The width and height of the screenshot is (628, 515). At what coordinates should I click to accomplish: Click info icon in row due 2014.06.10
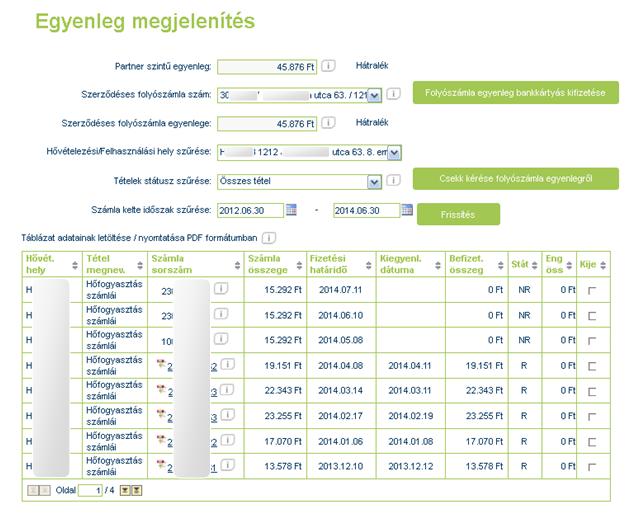click(x=221, y=314)
